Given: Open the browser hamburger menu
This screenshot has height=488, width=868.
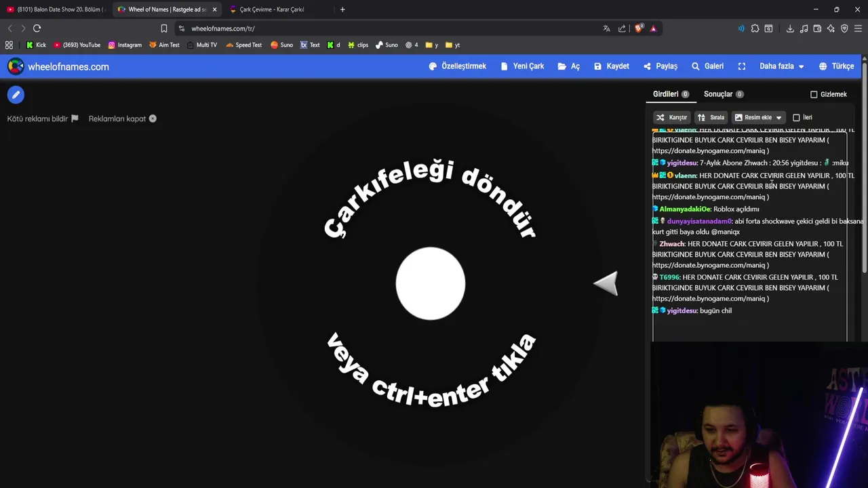Looking at the screenshot, I should [x=858, y=28].
